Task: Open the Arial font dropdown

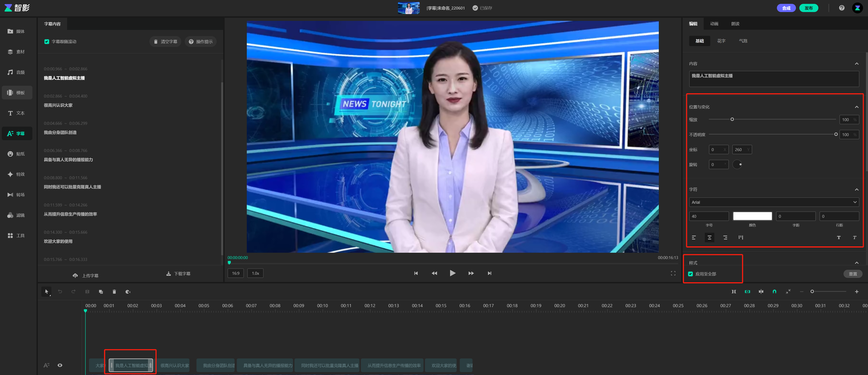Action: pos(774,202)
